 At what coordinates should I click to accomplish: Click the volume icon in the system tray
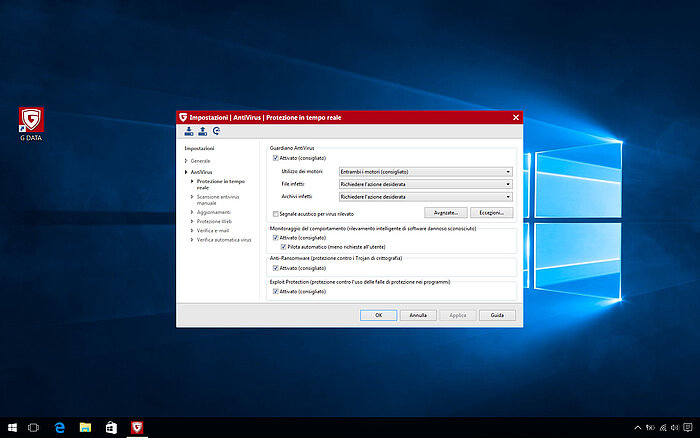(675, 428)
